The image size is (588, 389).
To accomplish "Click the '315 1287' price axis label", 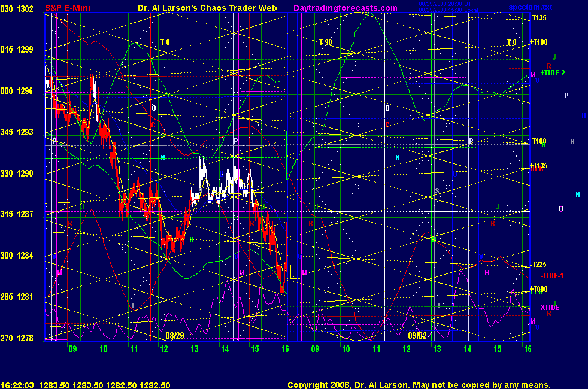I will pos(17,214).
